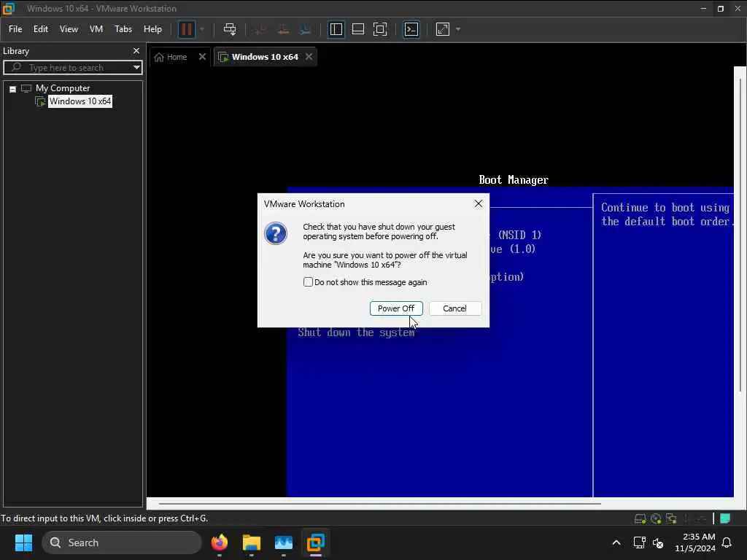Click the revert to snapshot toolbar icon
The width and height of the screenshot is (747, 560).
(x=283, y=29)
